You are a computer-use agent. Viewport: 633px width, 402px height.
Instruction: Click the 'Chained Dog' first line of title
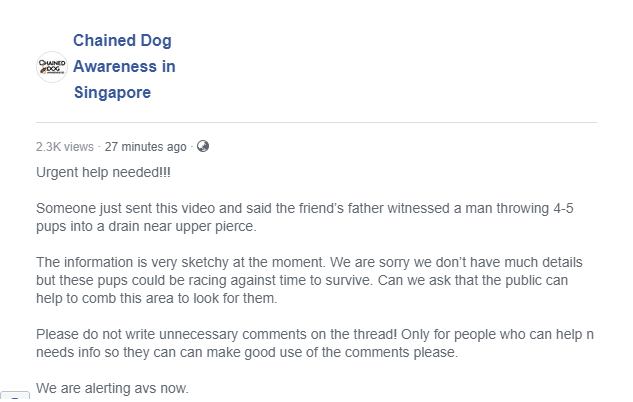click(122, 40)
